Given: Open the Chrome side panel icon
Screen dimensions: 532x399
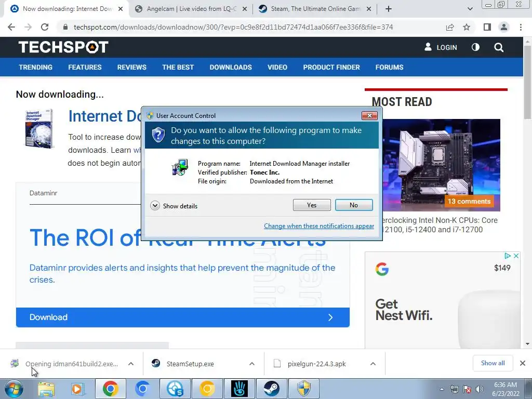Looking at the screenshot, I should (487, 27).
